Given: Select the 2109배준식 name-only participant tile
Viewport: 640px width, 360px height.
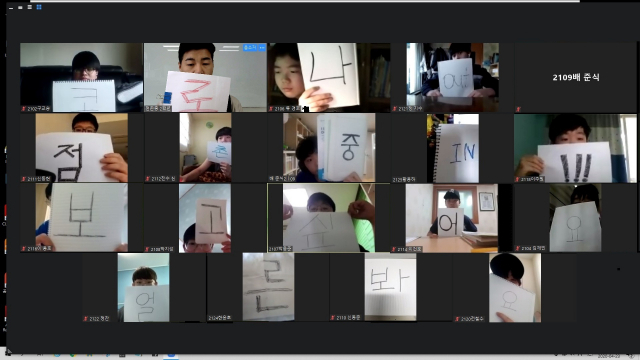Looking at the screenshot, I should pos(576,78).
